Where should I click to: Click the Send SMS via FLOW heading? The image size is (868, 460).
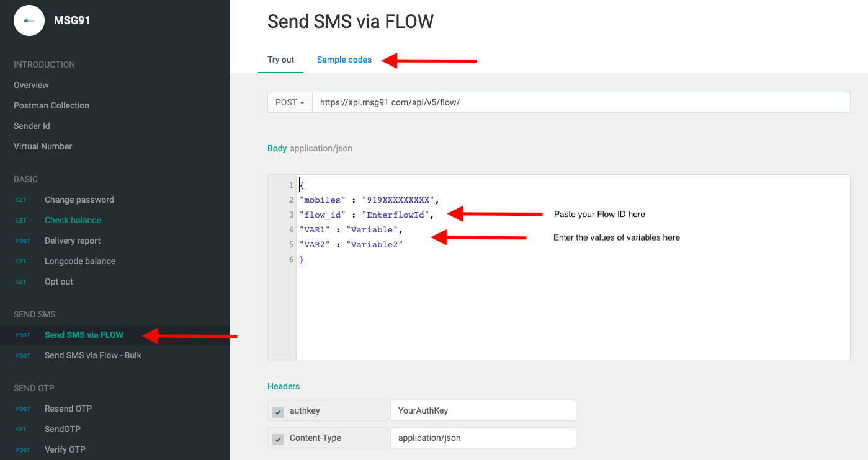coord(351,22)
